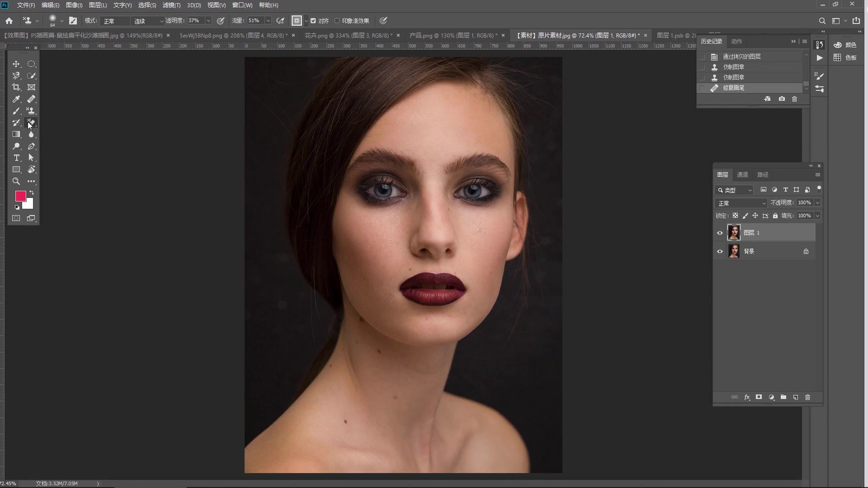This screenshot has width=868, height=488.
Task: Select the Clone Stamp tool
Action: tap(31, 111)
